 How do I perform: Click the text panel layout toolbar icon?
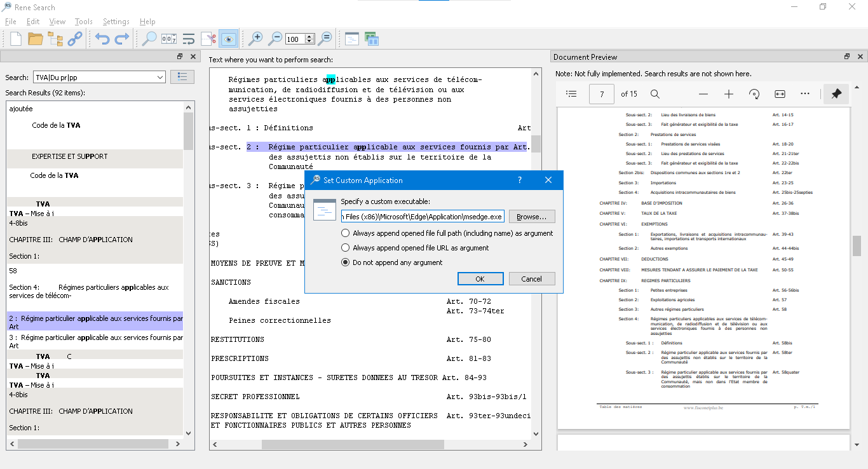[x=352, y=39]
